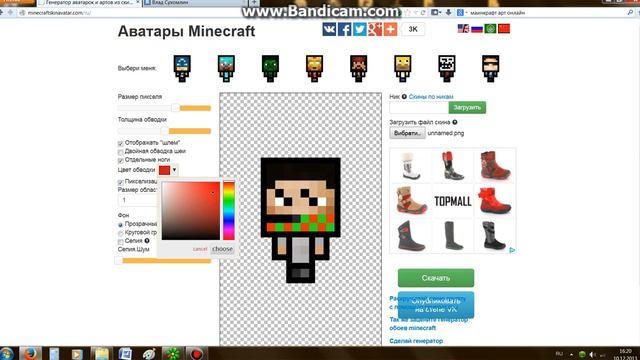Viewport: 640px width, 360px height.
Task: Pick the yellow-headed sample skin
Action: point(402,69)
